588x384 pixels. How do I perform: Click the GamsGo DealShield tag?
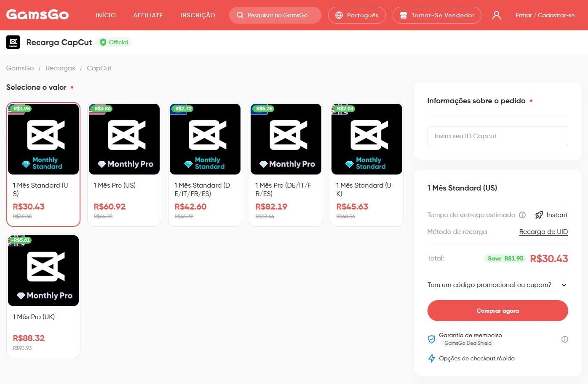[468, 343]
